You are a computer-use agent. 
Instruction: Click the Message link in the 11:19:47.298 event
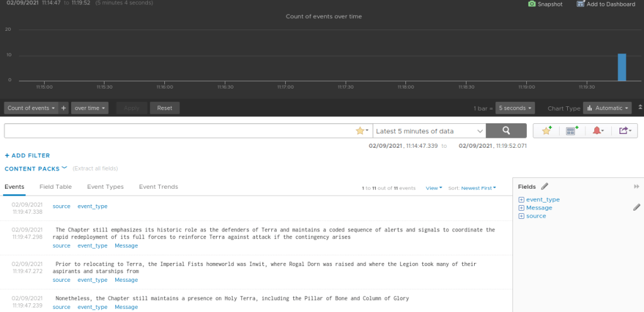click(127, 246)
